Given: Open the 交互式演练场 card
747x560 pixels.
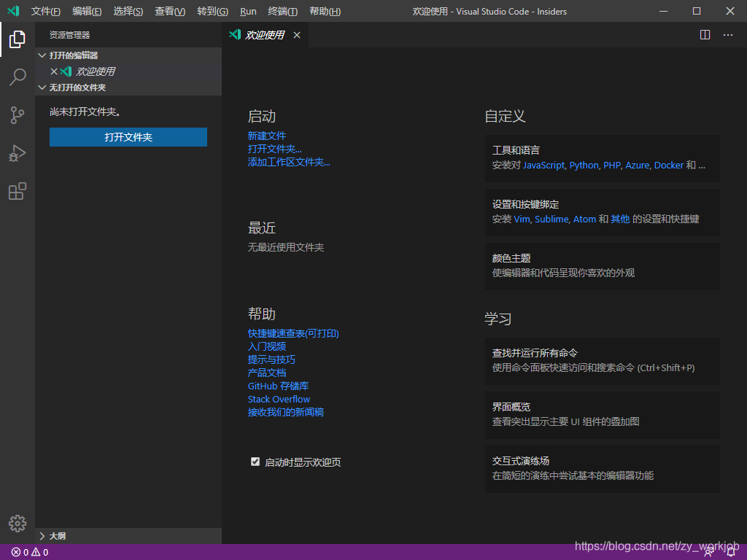Looking at the screenshot, I should click(602, 469).
